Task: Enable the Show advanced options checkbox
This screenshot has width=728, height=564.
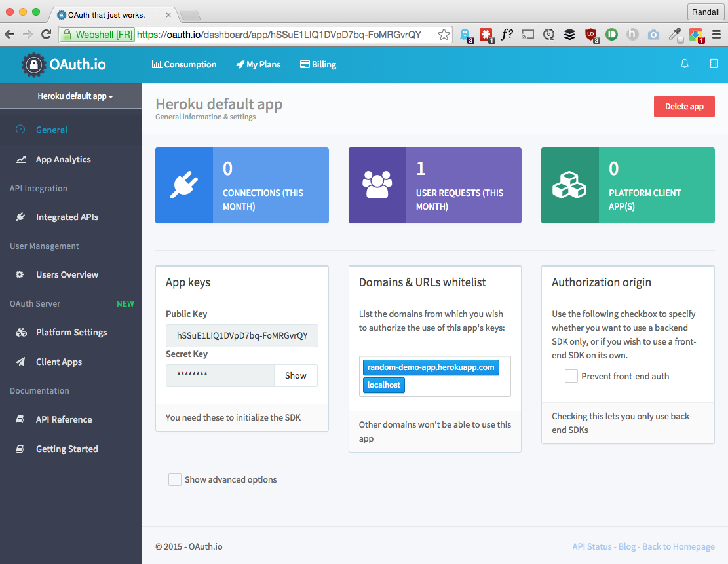Action: 174,479
